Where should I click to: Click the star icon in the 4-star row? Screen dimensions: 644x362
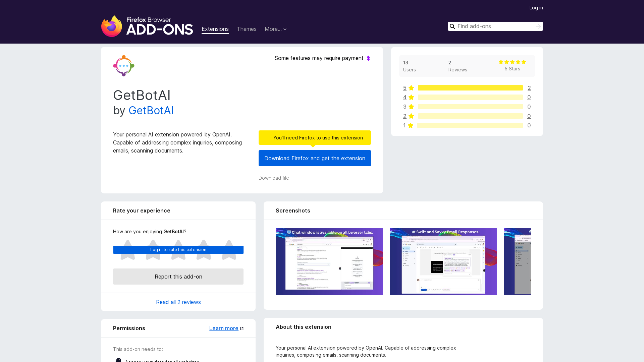[411, 97]
